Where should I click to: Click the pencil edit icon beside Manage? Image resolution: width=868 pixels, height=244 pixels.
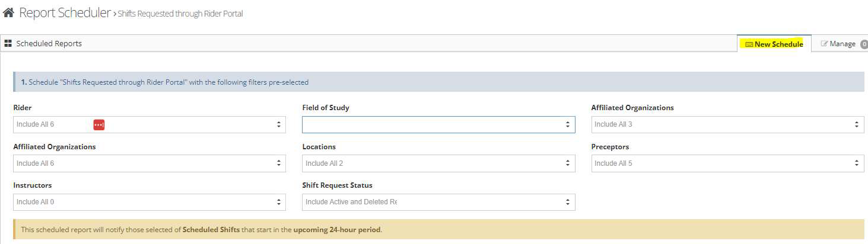tap(824, 44)
